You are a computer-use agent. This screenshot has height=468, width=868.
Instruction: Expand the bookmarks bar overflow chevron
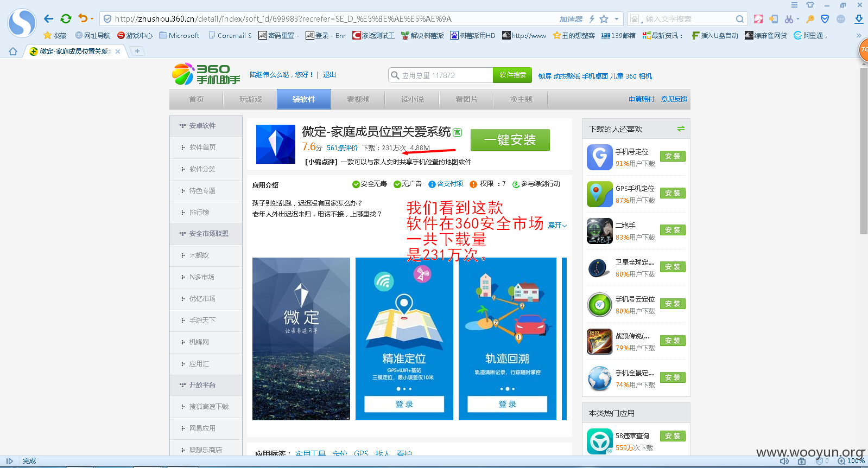(859, 35)
